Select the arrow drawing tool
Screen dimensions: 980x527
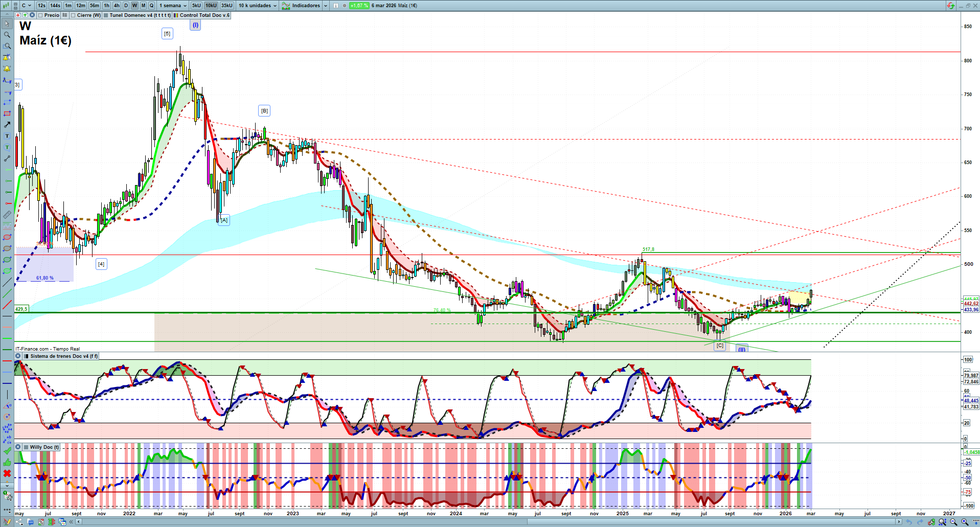tap(7, 125)
